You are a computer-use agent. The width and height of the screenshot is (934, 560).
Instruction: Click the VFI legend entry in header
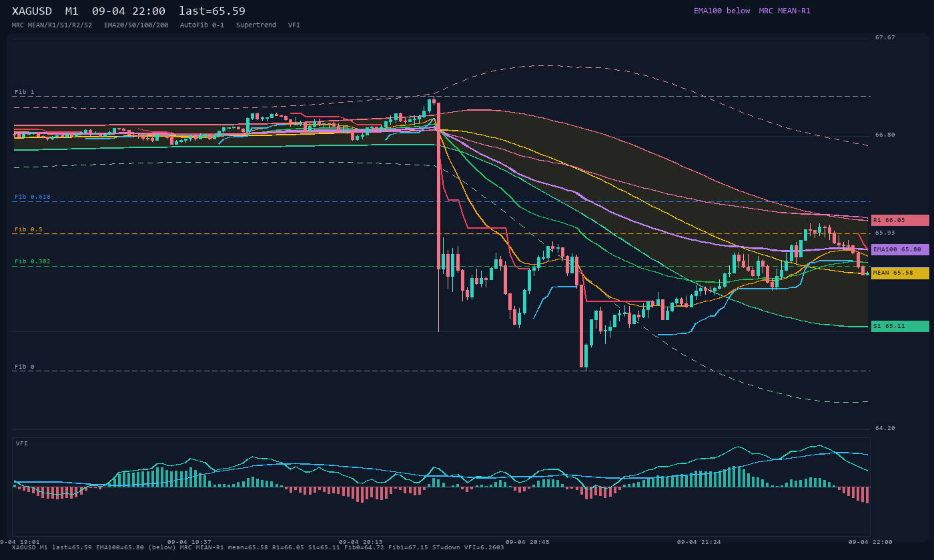click(294, 25)
